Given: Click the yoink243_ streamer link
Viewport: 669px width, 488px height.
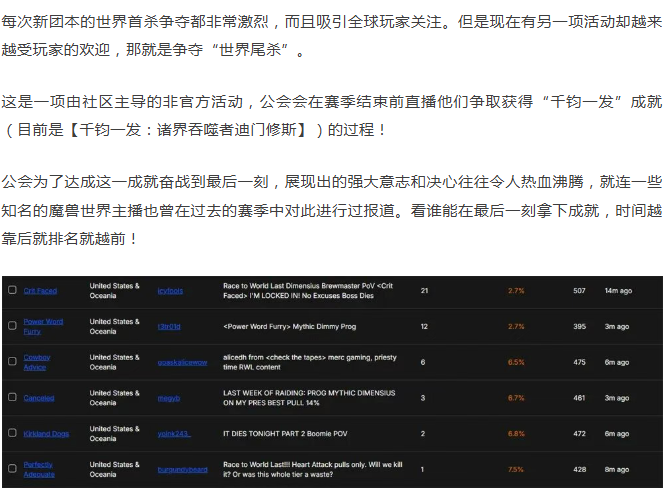Looking at the screenshot, I should click(x=173, y=434).
